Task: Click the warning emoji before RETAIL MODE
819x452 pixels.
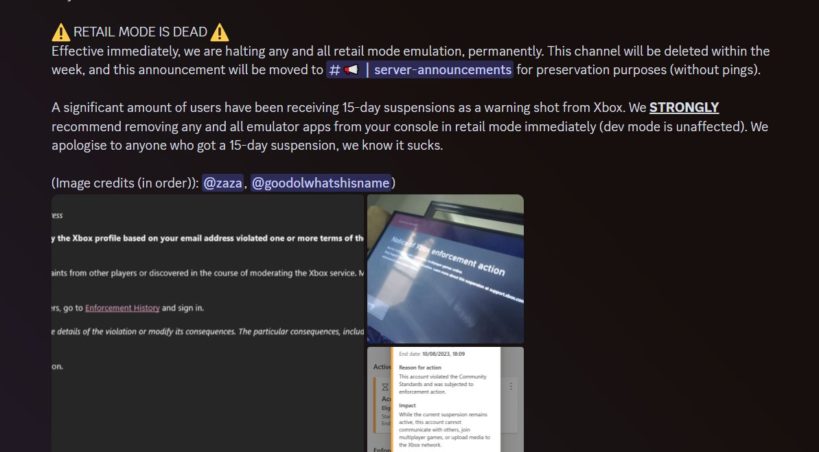Action: (x=61, y=32)
